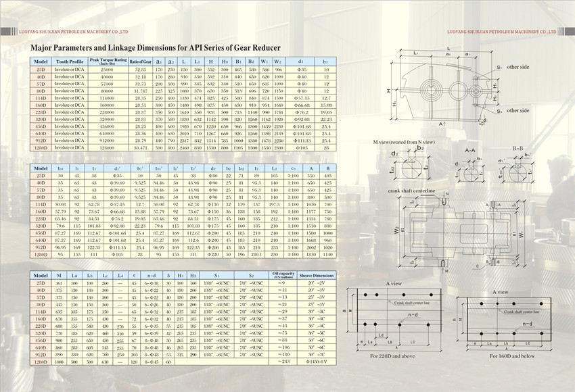Click the "A-A" section title
575x392 pixels.
(x=470, y=150)
